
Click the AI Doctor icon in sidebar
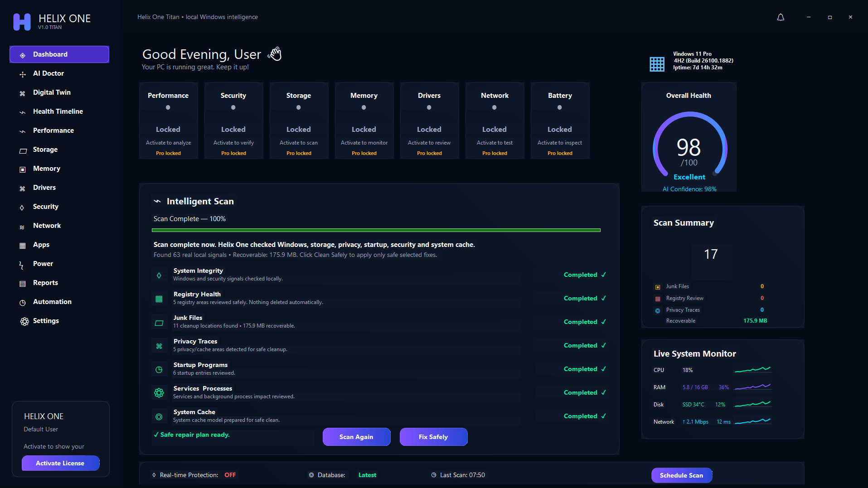(23, 74)
